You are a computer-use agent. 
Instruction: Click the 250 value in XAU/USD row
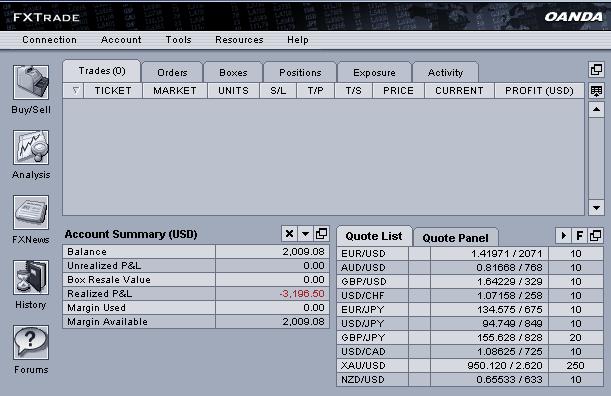(576, 366)
